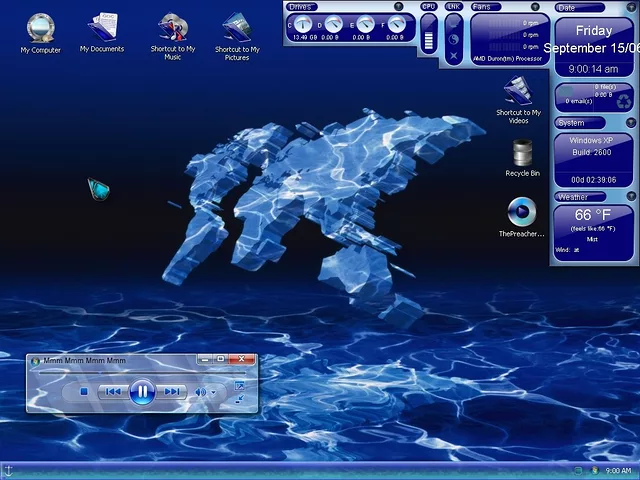Click the taskbar clock showing 9:00 AM
Screen dimensions: 640x480
click(x=618, y=470)
